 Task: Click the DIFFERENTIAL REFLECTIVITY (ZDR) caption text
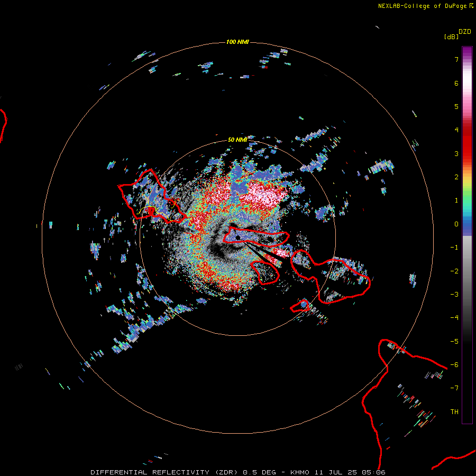coord(164,472)
